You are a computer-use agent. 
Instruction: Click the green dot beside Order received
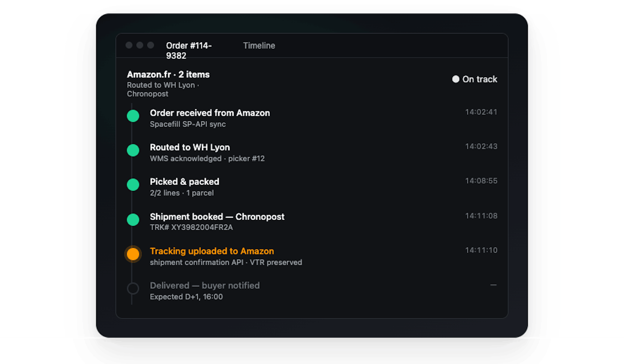tap(133, 116)
